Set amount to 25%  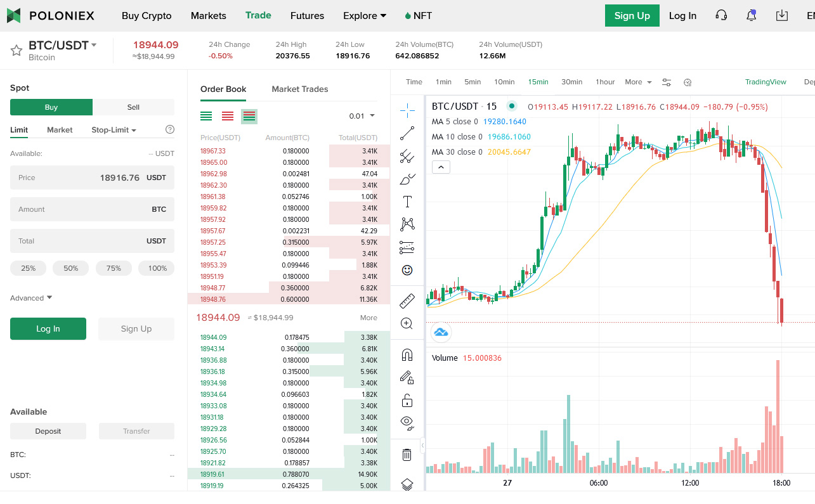click(x=28, y=268)
